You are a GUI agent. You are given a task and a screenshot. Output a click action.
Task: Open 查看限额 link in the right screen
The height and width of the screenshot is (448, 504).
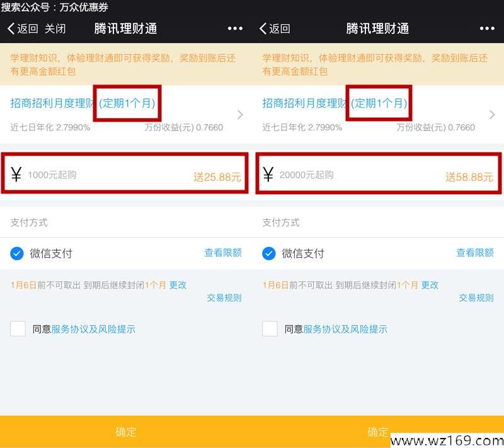(x=475, y=253)
